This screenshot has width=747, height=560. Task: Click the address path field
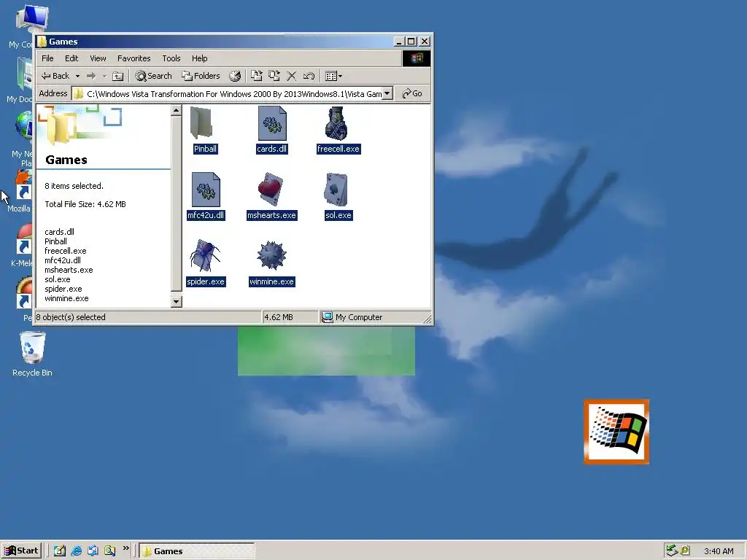(233, 93)
